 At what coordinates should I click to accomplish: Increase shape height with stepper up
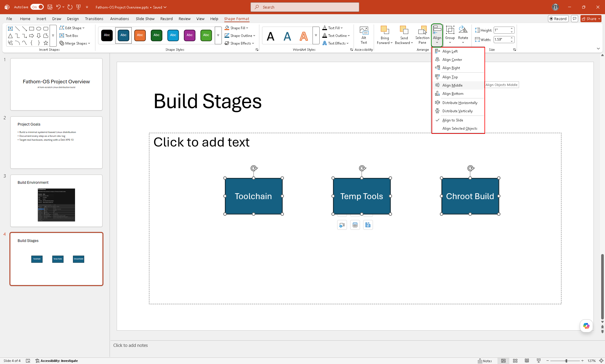512,29
